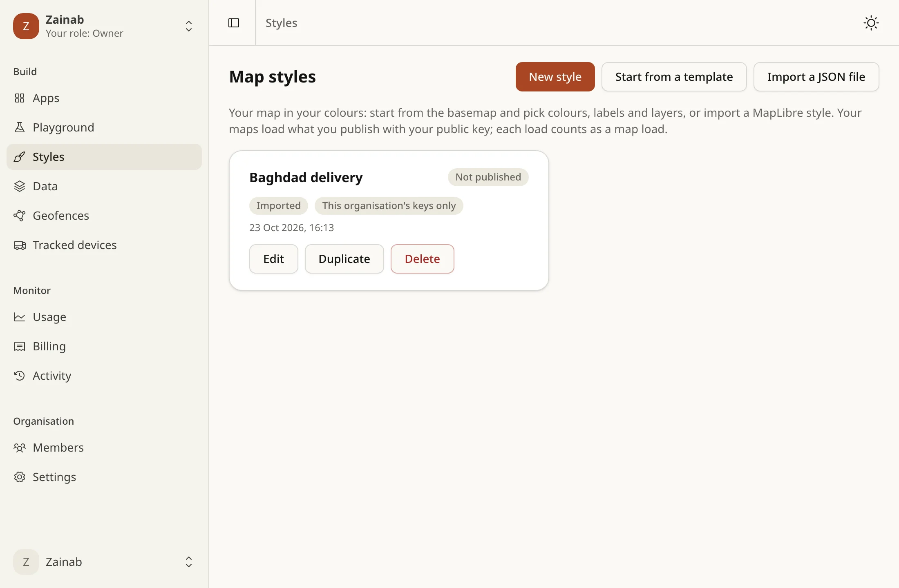
Task: Click the Not published badge
Action: [488, 177]
